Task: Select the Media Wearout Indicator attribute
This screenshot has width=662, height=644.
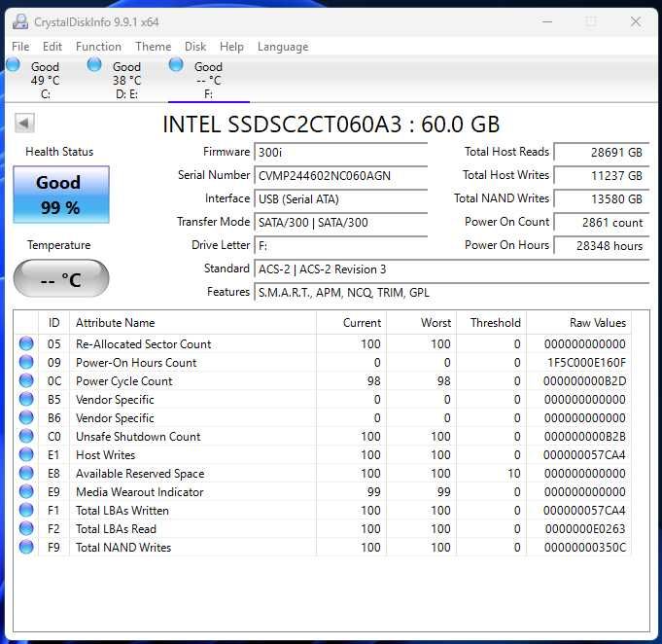Action: pos(140,492)
